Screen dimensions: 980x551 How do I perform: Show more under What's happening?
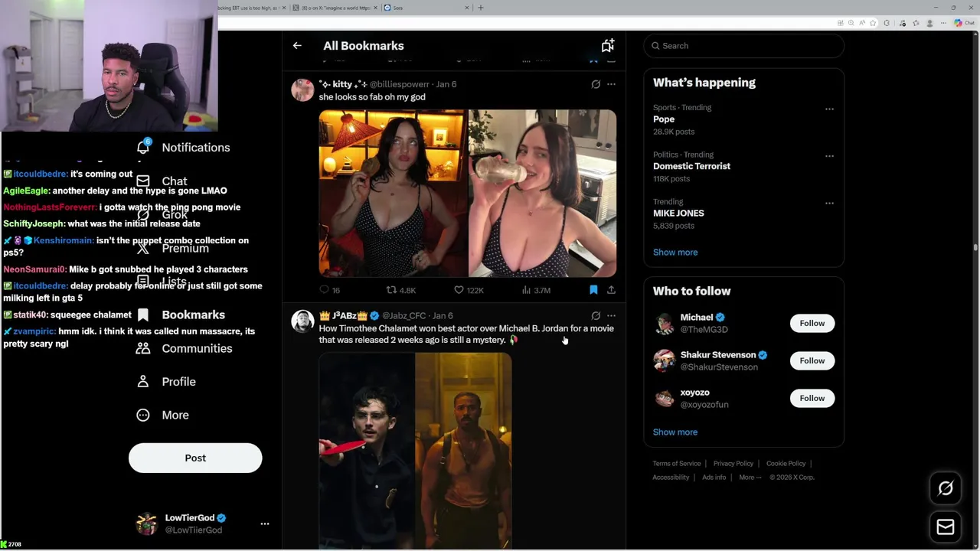[675, 253]
